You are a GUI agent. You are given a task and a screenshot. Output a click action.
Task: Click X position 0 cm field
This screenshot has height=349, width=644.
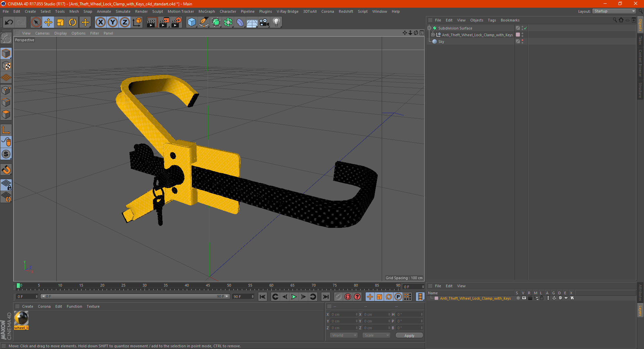click(344, 314)
